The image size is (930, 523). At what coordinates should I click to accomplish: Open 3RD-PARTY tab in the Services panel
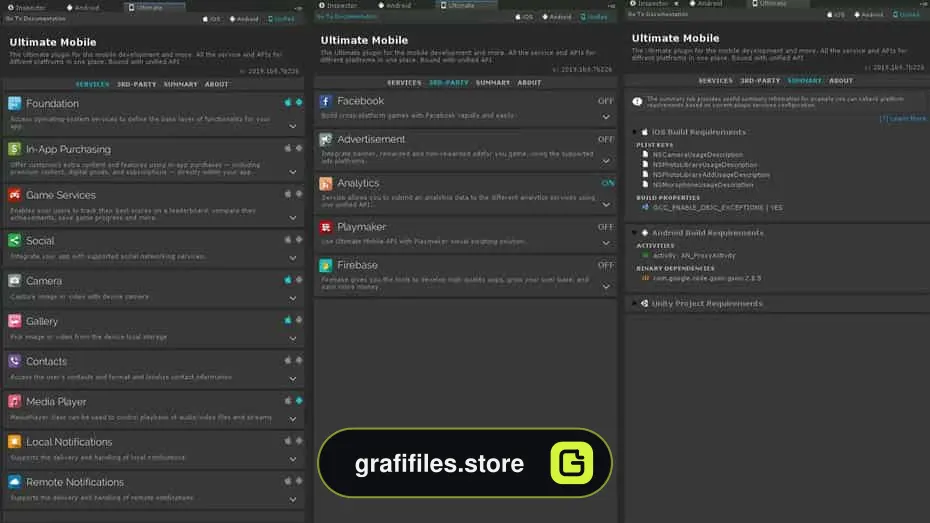pos(136,85)
